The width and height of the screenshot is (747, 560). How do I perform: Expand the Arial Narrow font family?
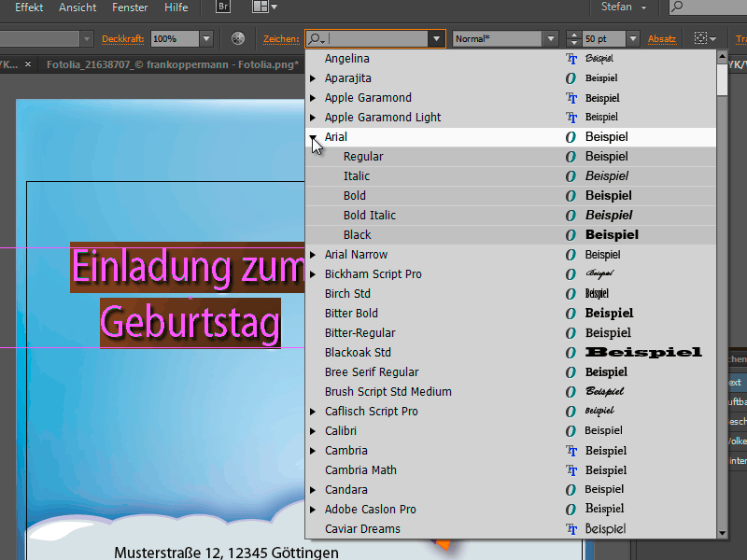pos(313,255)
